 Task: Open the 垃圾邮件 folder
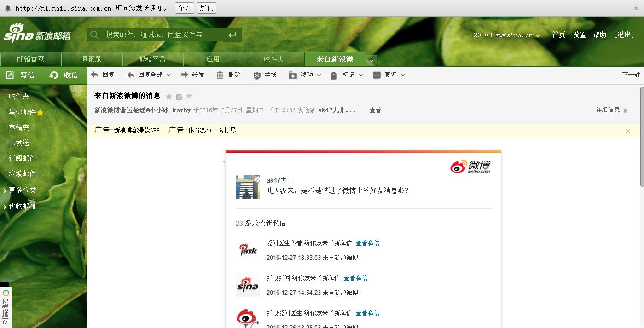(23, 173)
